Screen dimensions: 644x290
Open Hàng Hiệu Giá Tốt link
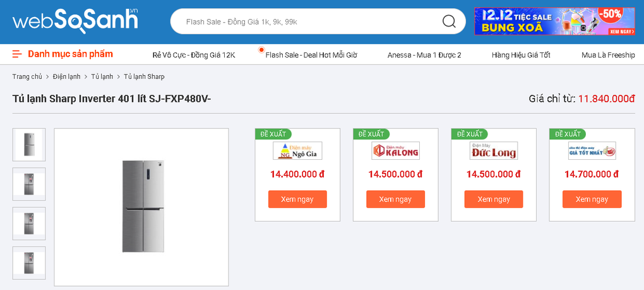pyautogui.click(x=521, y=55)
